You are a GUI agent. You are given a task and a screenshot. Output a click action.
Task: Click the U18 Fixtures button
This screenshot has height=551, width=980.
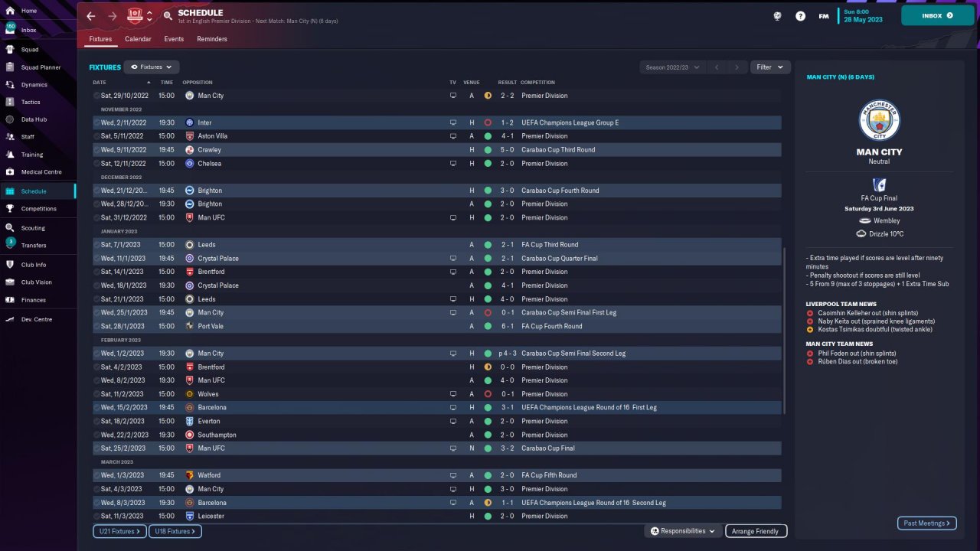pos(175,531)
